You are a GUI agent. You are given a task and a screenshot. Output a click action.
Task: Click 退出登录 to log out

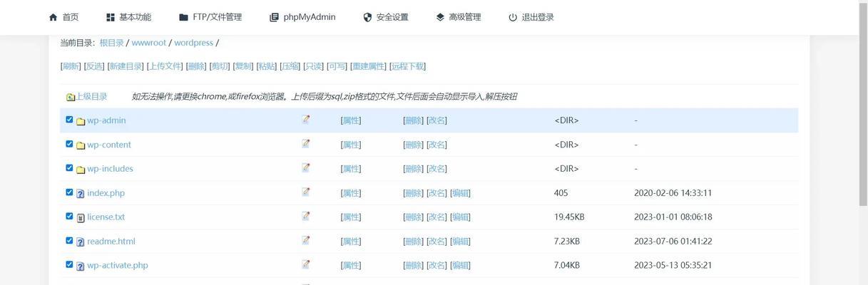(531, 17)
